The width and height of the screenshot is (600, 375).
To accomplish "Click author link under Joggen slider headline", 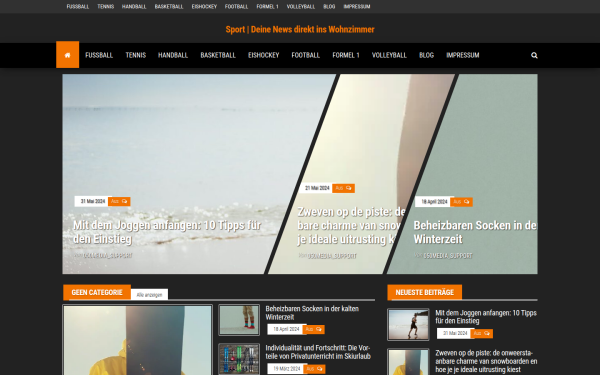I will (x=108, y=255).
